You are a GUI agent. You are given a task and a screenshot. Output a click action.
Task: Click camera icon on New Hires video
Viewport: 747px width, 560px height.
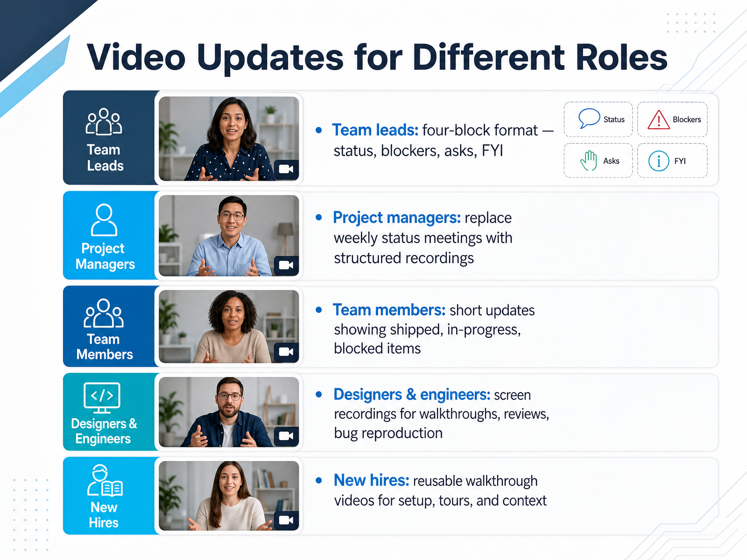(286, 520)
